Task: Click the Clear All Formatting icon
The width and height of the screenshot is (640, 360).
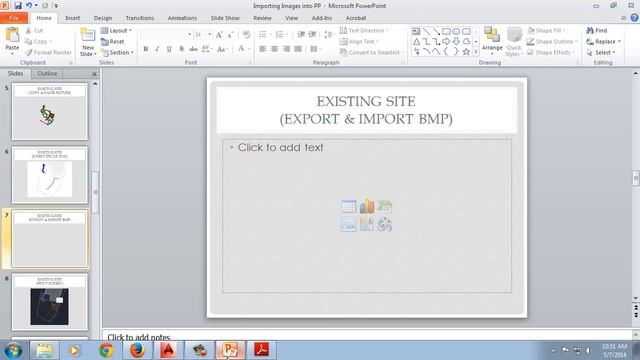Action: point(246,35)
